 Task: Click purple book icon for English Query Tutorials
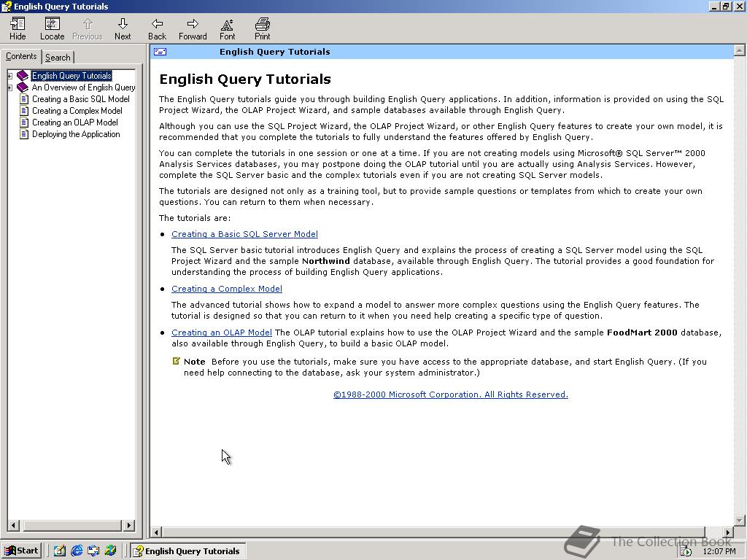point(23,76)
